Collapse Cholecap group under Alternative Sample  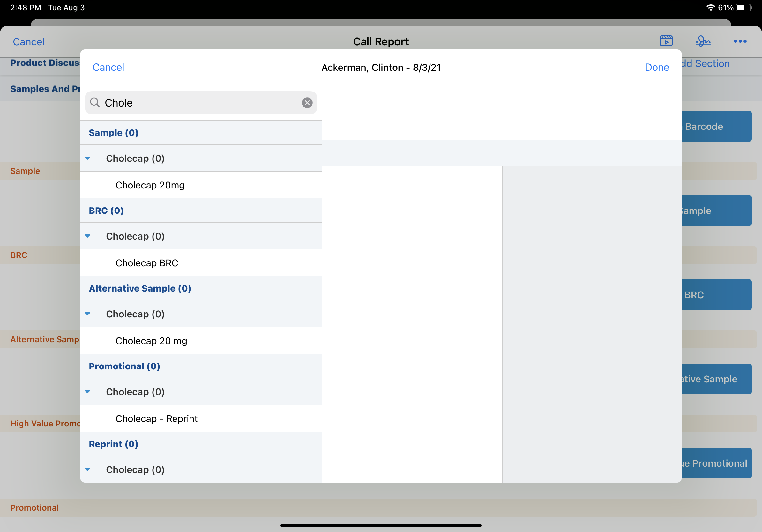(88, 314)
